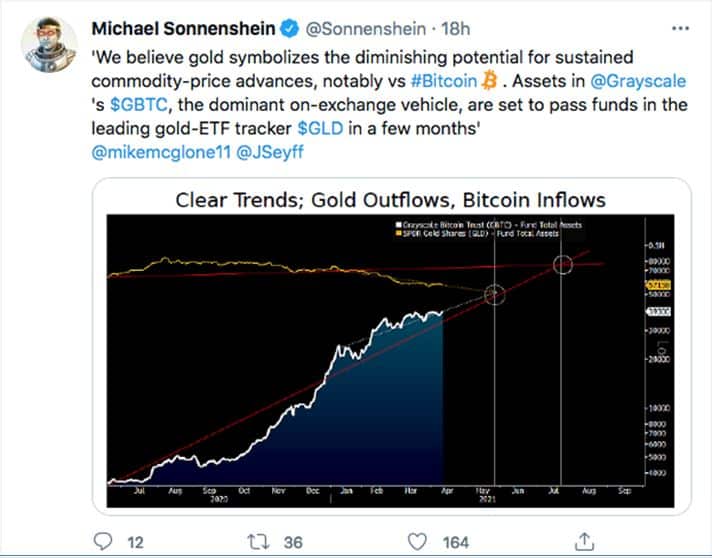712x558 pixels.
Task: Open Michael Sonnenshein's profile avatar
Action: (x=49, y=41)
